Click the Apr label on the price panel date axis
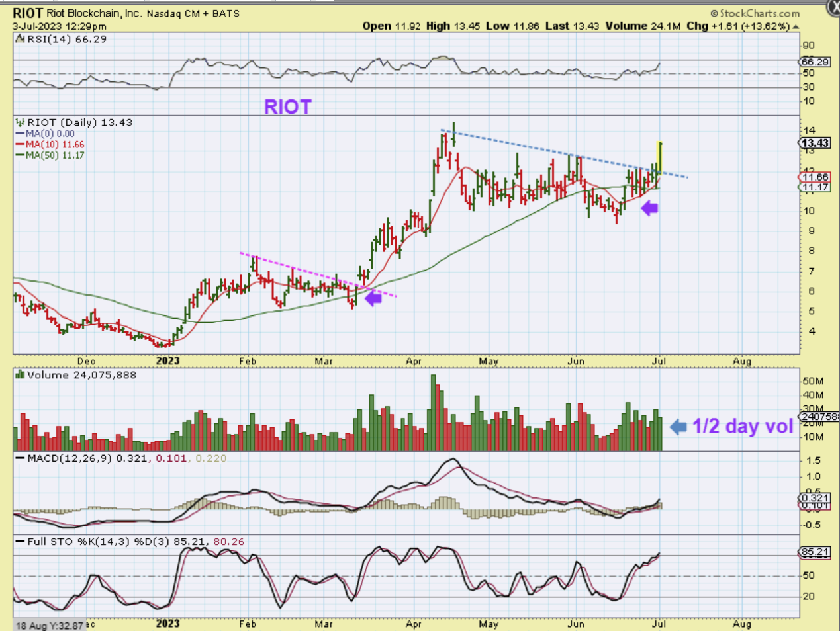 414,361
